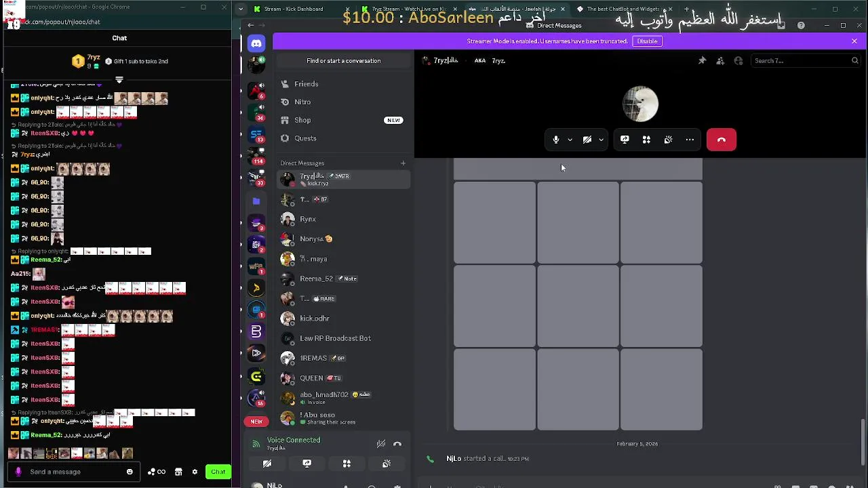The image size is (868, 488).
Task: Open DM with Reema_52
Action: pos(343,279)
